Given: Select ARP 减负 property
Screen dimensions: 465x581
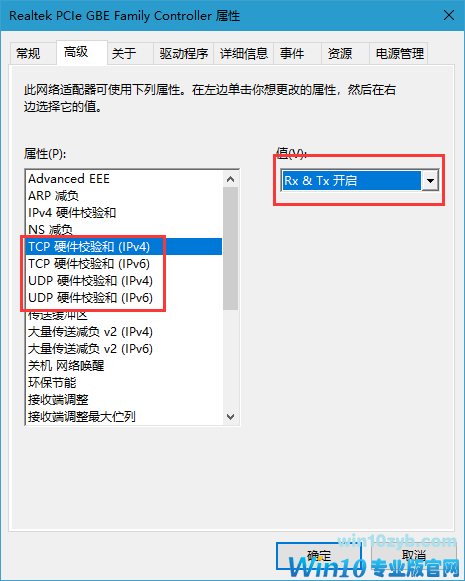Looking at the screenshot, I should pyautogui.click(x=54, y=196).
